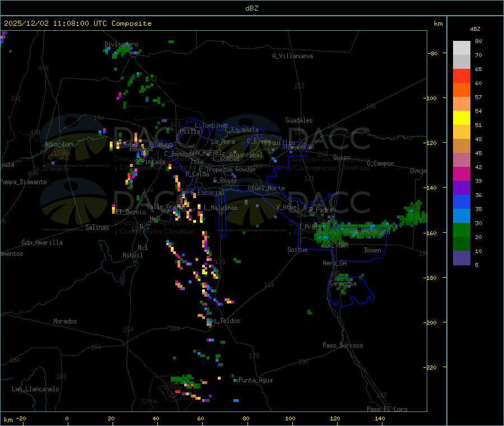Viewport: 504px width, 426px height.
Task: Click the 'km' unit label at top right
Action: tap(438, 24)
